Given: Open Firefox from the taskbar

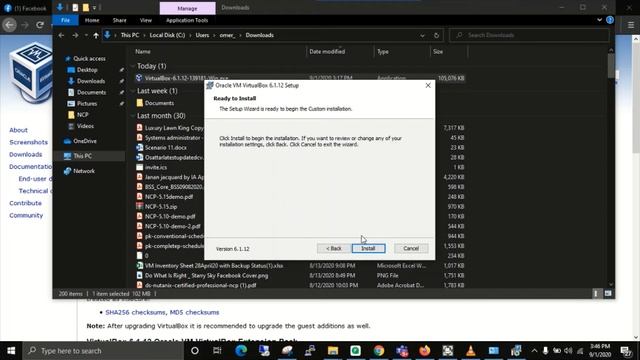Looking at the screenshot, I should [x=425, y=351].
